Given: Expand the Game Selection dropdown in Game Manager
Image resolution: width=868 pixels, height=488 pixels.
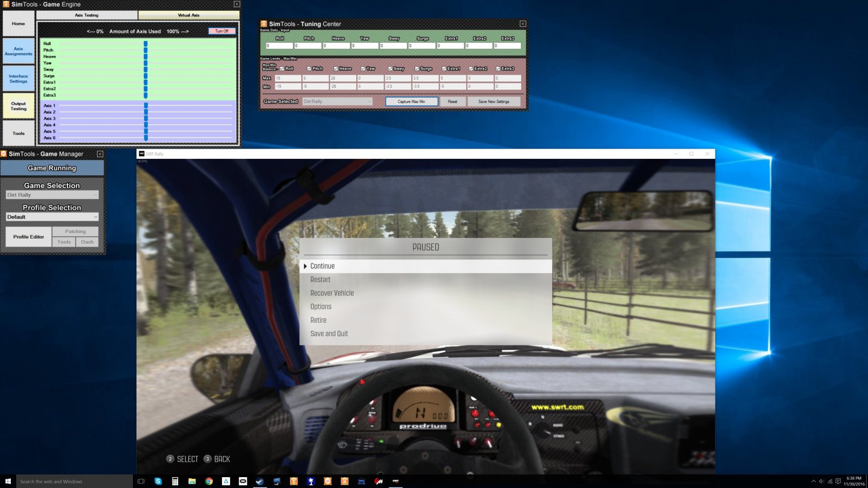Looking at the screenshot, I should click(x=52, y=195).
